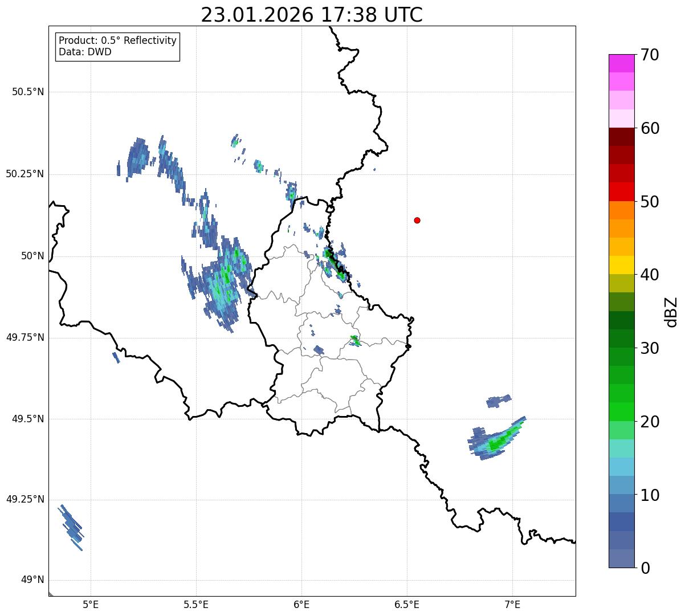Click the 20 tick on the colorbar
This screenshot has width=685, height=616.
(x=650, y=422)
